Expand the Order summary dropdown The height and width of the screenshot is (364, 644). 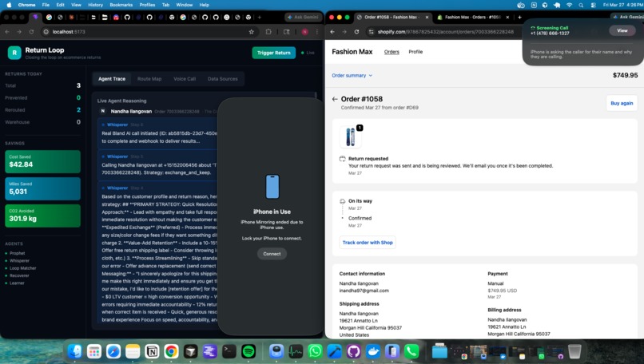(352, 76)
